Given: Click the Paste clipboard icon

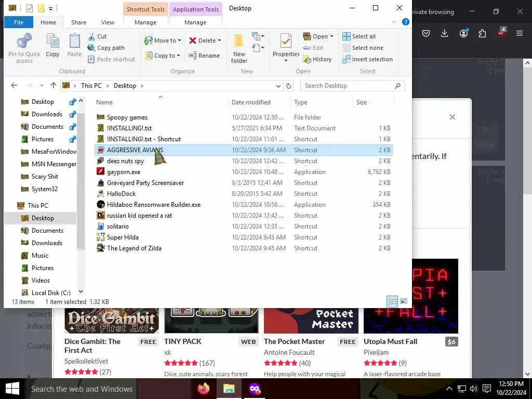Looking at the screenshot, I should click(x=74, y=45).
